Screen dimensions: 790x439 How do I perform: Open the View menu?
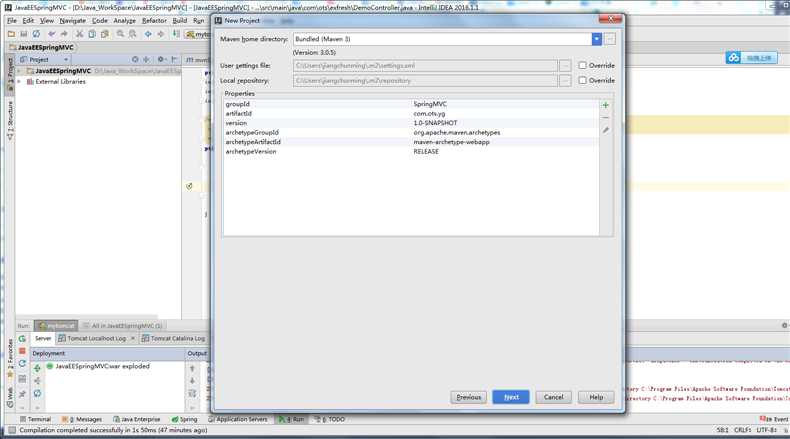tap(47, 21)
